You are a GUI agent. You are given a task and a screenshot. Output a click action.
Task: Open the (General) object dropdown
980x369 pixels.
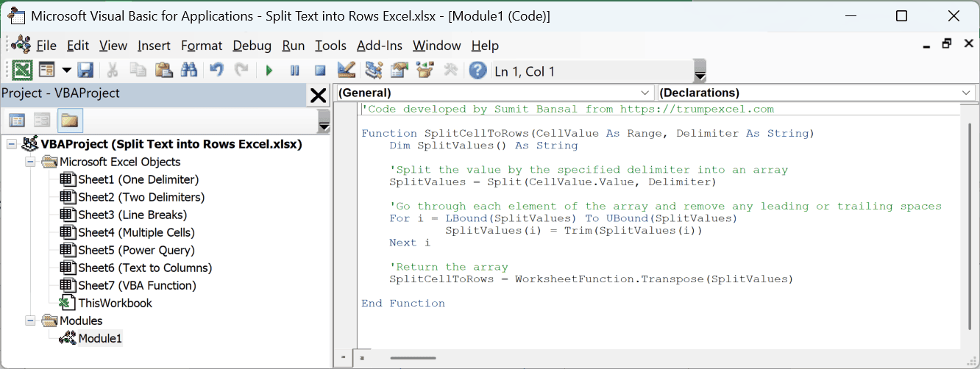point(494,93)
